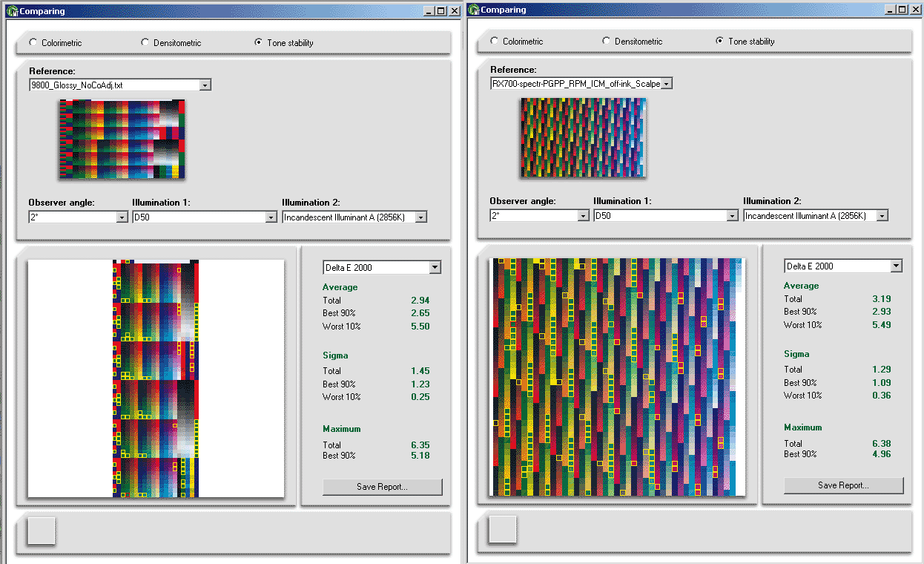Click the blank square box at bottom of right window
This screenshot has width=924, height=564.
tap(503, 529)
